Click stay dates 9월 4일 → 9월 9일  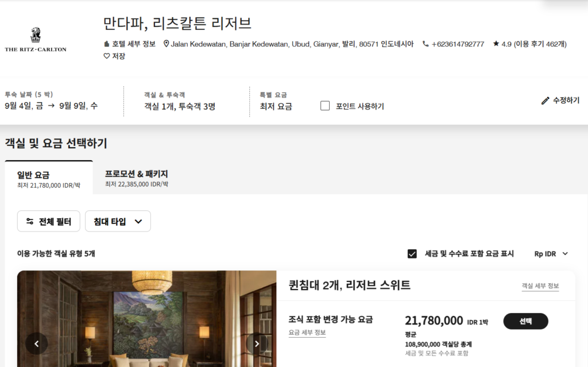[x=51, y=106]
